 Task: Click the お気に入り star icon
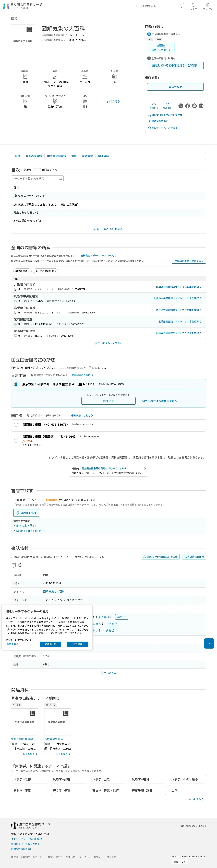(x=154, y=106)
